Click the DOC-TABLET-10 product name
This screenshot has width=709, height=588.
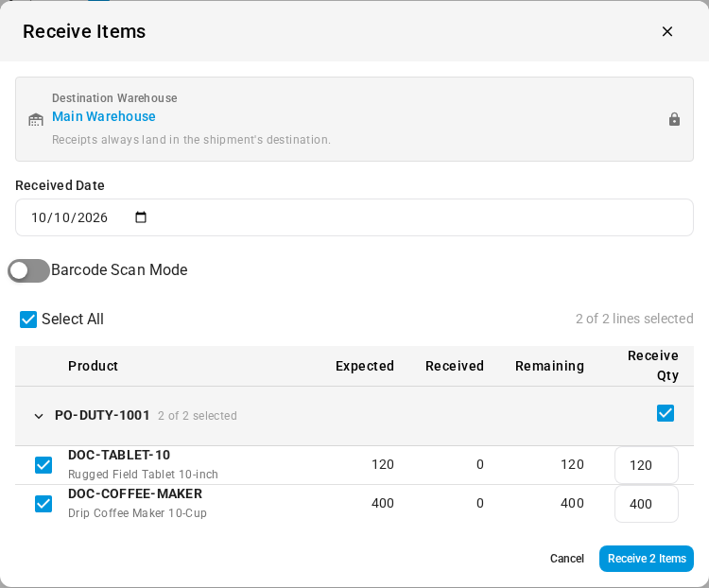coord(119,455)
